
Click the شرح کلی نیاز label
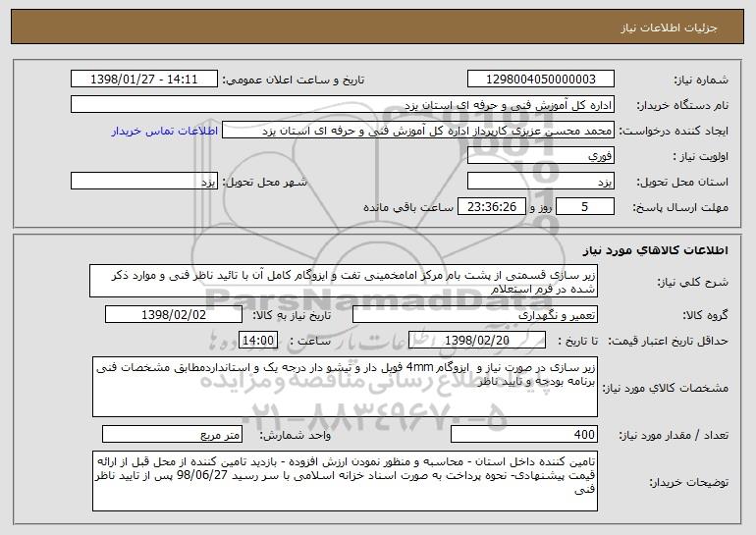(693, 283)
